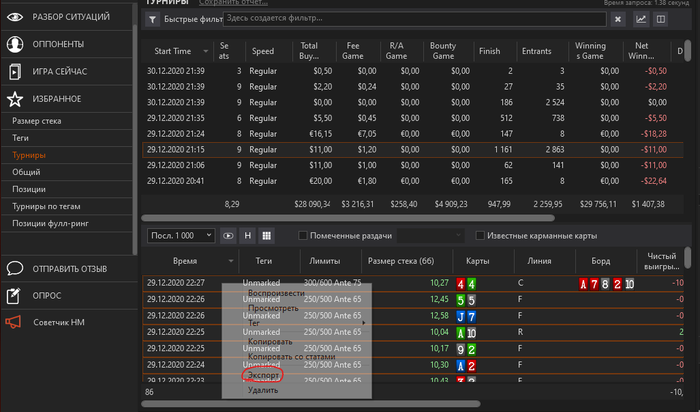700x412 pixels.
Task: Check the Известные карманные карты box
Action: [480, 235]
